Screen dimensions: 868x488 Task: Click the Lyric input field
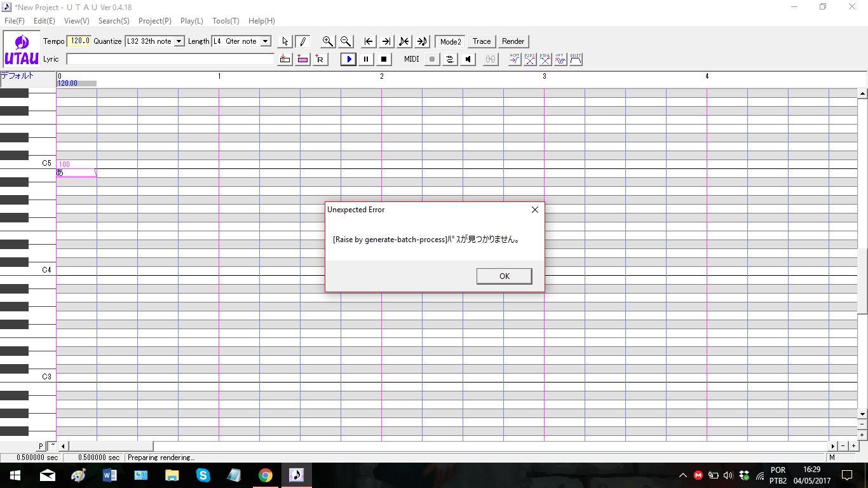(170, 59)
